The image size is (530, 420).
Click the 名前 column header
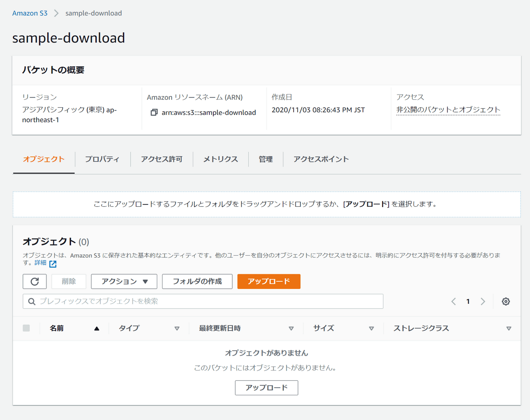point(57,329)
